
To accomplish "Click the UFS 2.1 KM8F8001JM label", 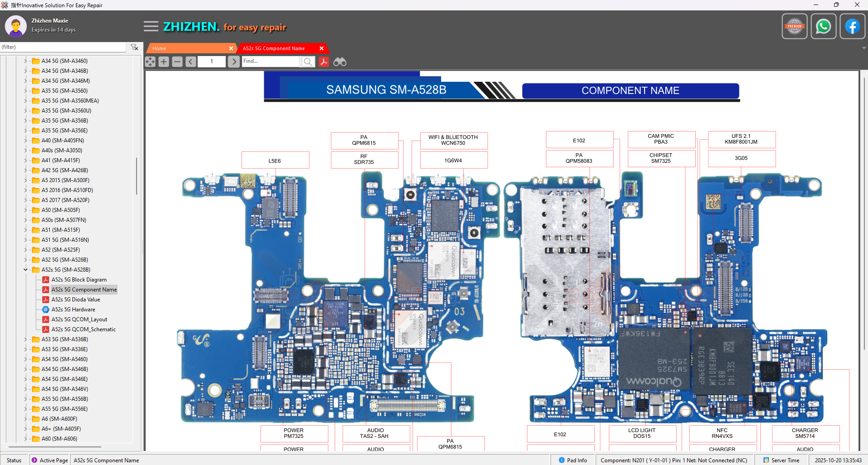I will 741,139.
